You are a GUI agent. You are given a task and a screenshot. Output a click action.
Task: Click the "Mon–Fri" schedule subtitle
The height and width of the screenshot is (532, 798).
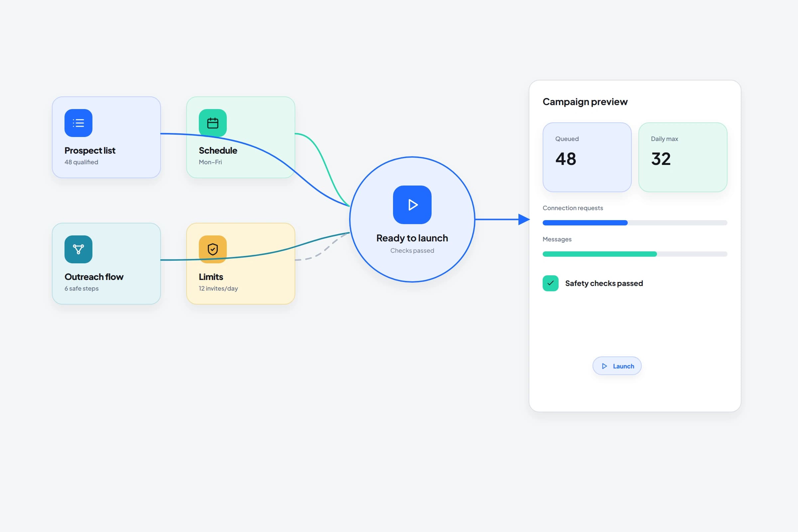click(x=210, y=162)
